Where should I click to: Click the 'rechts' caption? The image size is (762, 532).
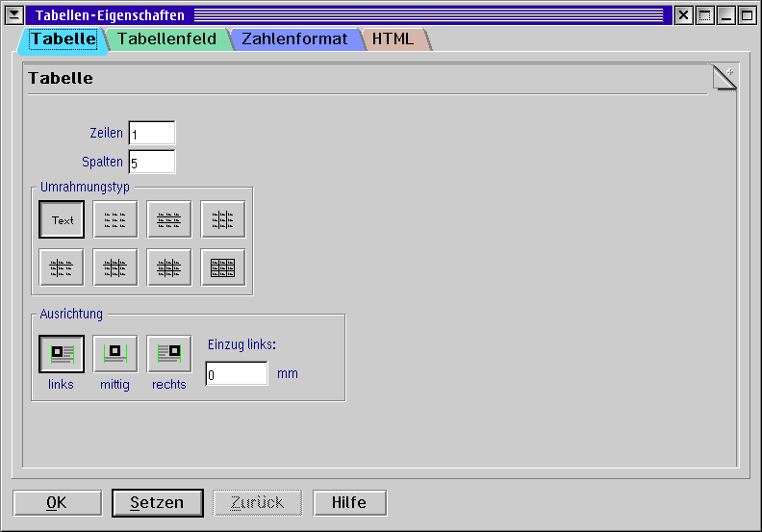click(x=169, y=384)
